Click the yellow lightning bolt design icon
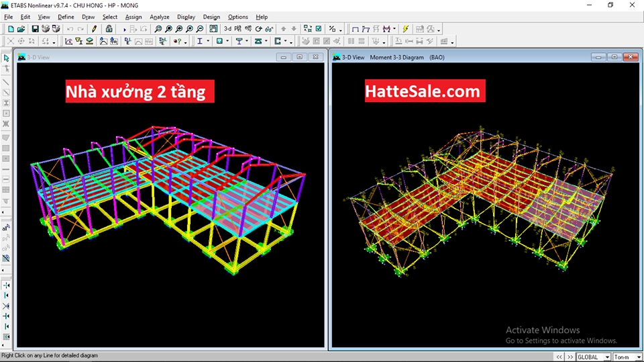 tap(406, 29)
